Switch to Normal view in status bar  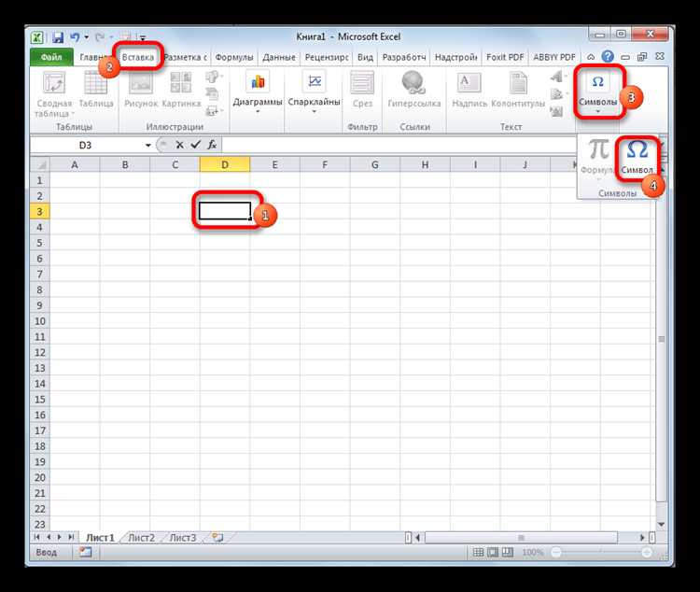pyautogui.click(x=478, y=552)
